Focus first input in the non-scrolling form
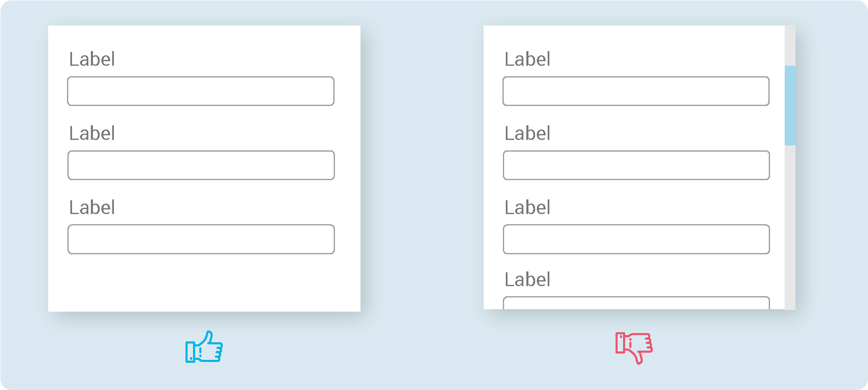The width and height of the screenshot is (868, 390). click(x=201, y=91)
